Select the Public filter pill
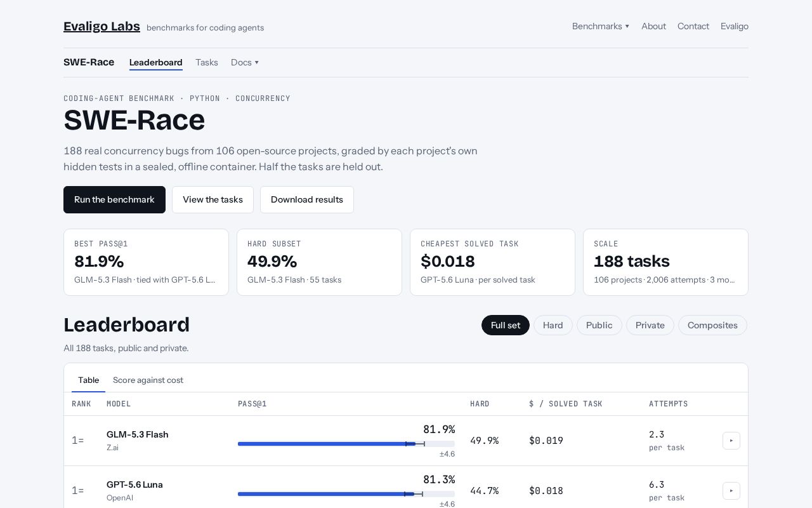The image size is (812, 508). (599, 325)
